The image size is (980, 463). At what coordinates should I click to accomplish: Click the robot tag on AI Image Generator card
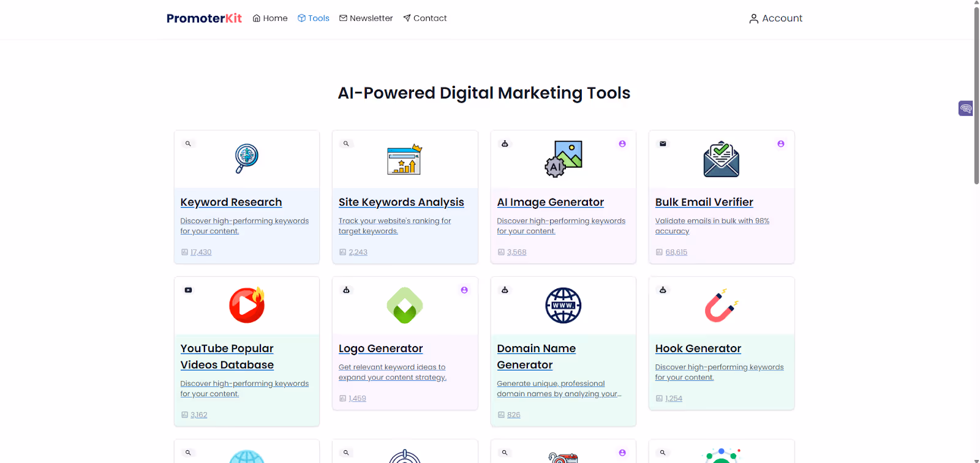(x=505, y=144)
